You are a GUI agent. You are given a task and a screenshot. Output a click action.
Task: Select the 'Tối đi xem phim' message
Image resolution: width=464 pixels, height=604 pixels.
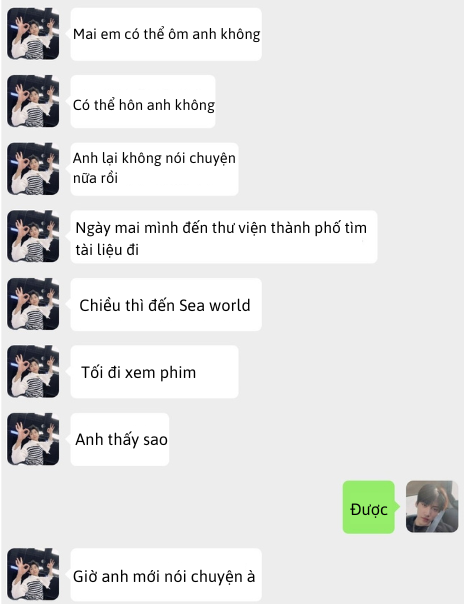(154, 372)
